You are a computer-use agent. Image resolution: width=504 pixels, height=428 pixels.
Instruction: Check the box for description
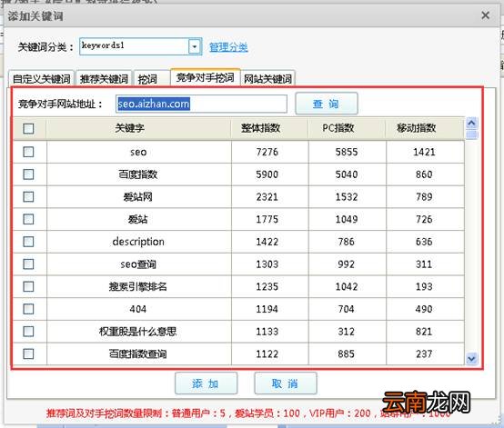(x=28, y=242)
